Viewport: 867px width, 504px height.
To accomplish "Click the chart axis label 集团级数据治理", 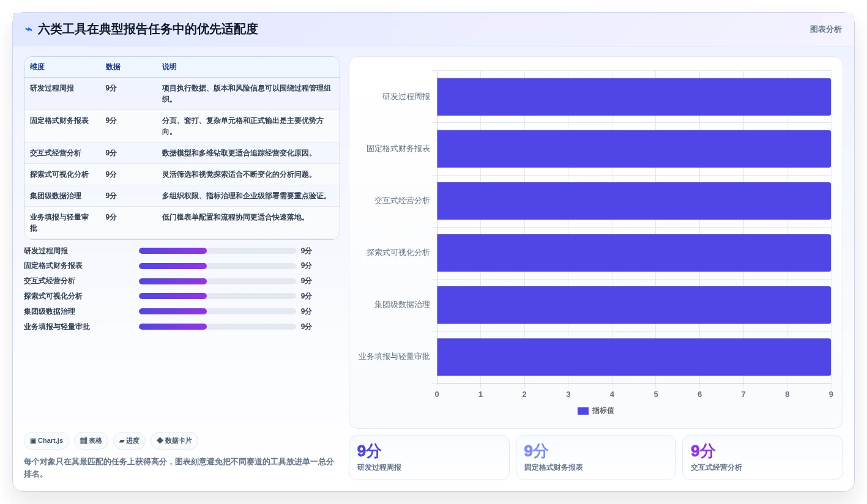I will 402,305.
